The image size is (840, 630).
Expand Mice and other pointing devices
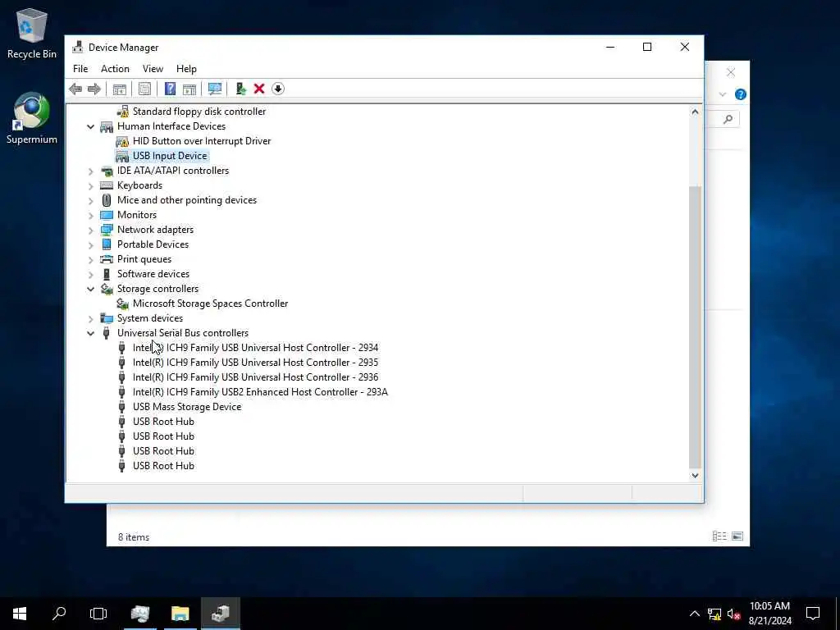point(90,201)
